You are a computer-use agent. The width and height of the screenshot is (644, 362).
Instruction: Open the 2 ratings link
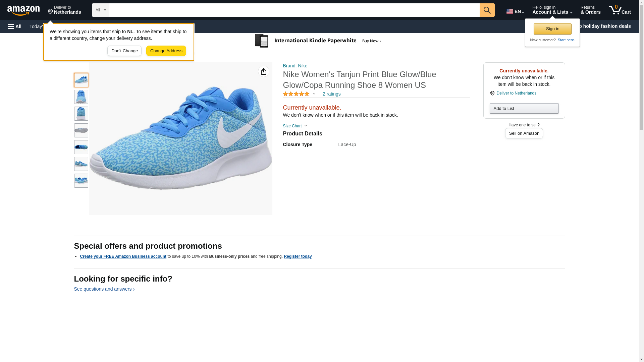(x=331, y=94)
